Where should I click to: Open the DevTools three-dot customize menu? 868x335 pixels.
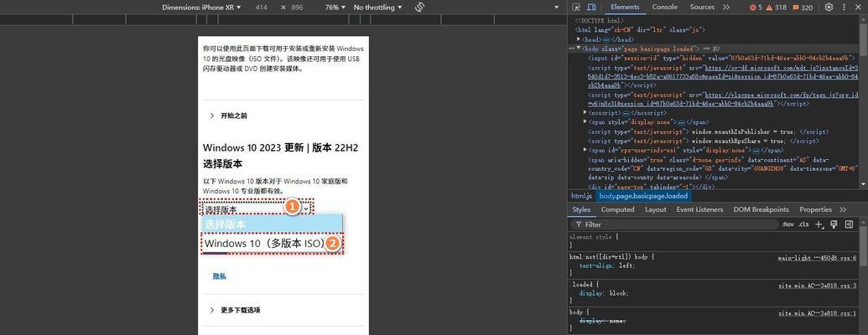click(x=845, y=8)
